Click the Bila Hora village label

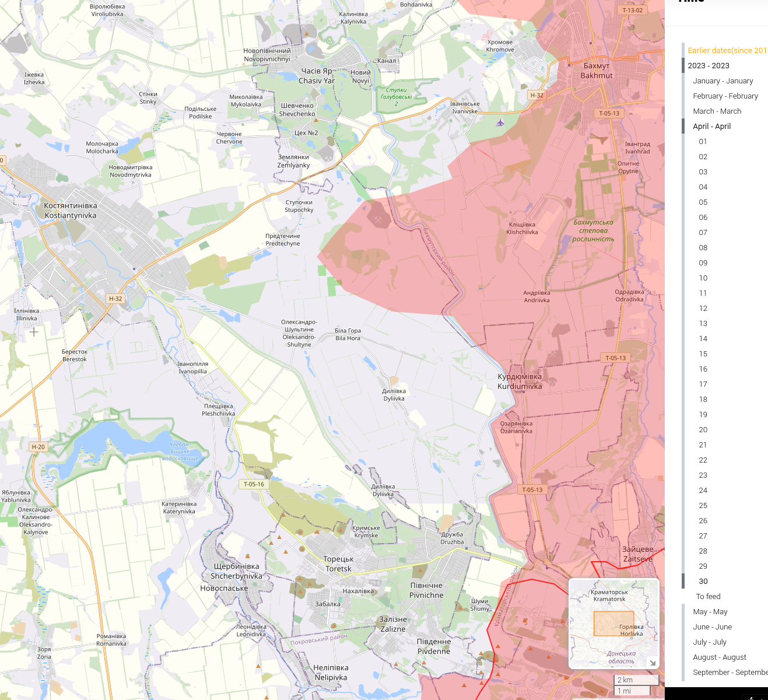(x=348, y=334)
